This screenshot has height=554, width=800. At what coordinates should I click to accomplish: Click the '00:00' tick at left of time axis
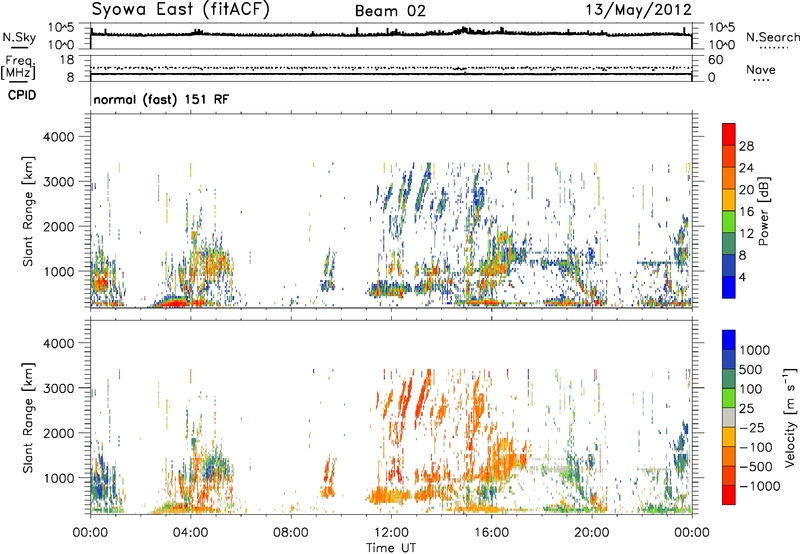tap(90, 533)
